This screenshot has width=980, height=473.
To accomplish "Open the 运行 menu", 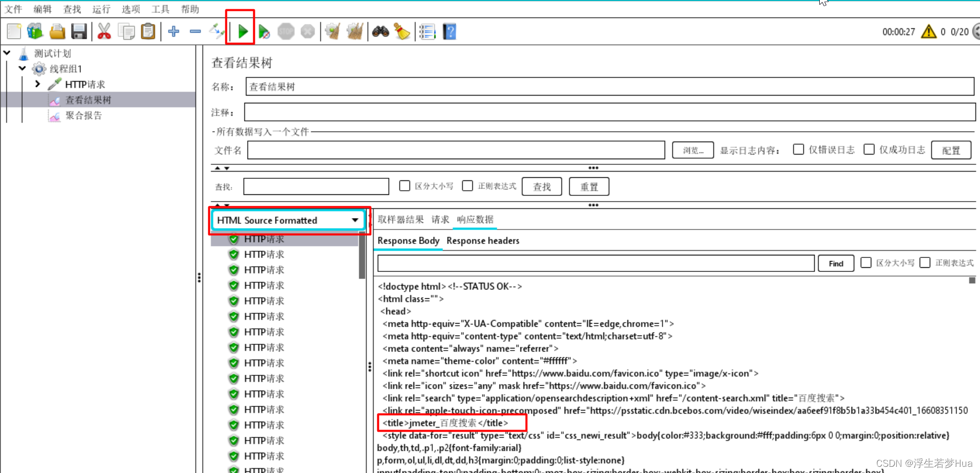I will pyautogui.click(x=101, y=9).
